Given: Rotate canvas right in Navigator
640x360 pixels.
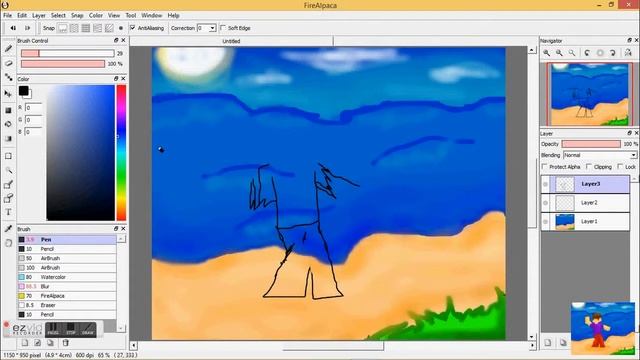Looking at the screenshot, I should coord(613,53).
